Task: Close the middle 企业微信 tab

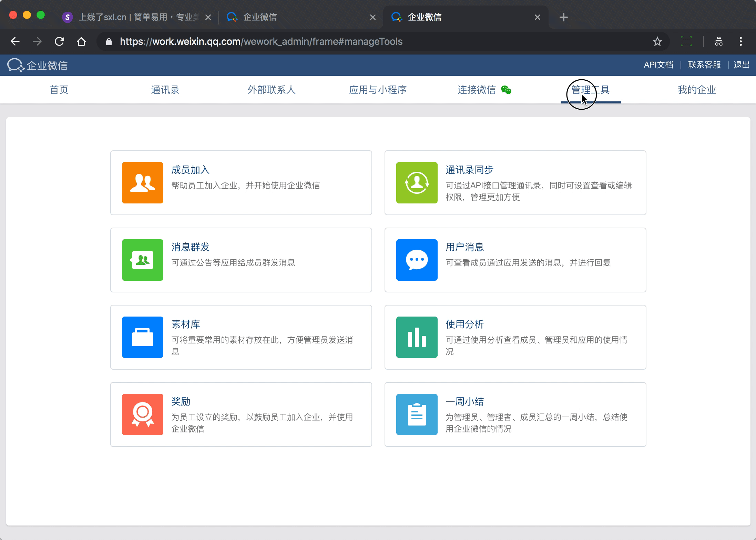Action: (373, 17)
